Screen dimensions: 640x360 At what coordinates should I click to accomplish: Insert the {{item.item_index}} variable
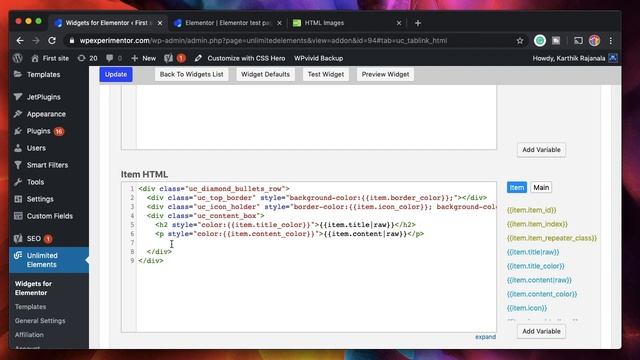click(x=537, y=224)
